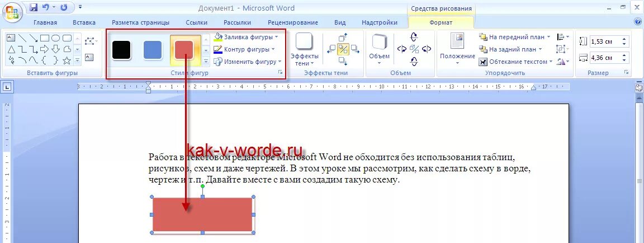Image resolution: width=644 pixels, height=243 pixels.
Task: Open Контур фигуры dropdown
Action: pyautogui.click(x=244, y=49)
